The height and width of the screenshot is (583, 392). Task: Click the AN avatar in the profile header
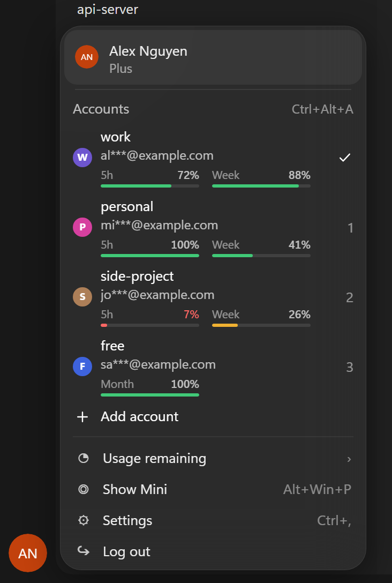87,57
